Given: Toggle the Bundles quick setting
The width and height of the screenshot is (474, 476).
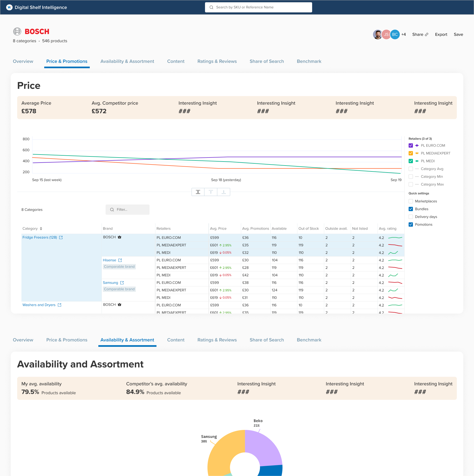Looking at the screenshot, I should [x=411, y=209].
